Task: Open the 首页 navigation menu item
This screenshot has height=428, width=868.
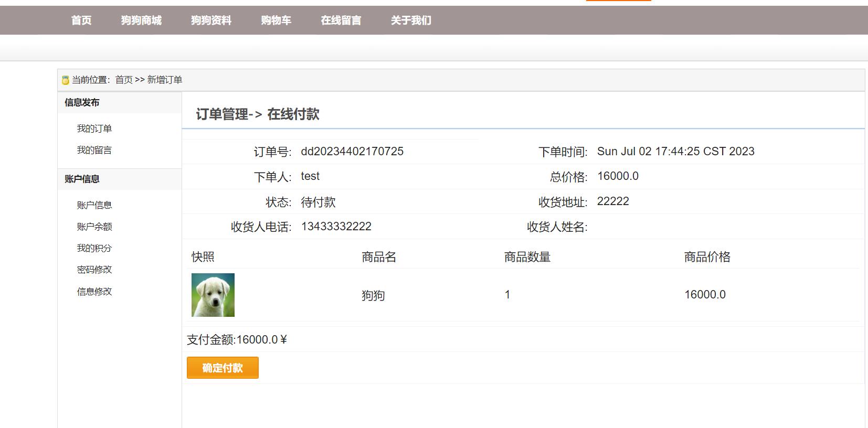Action: tap(81, 20)
